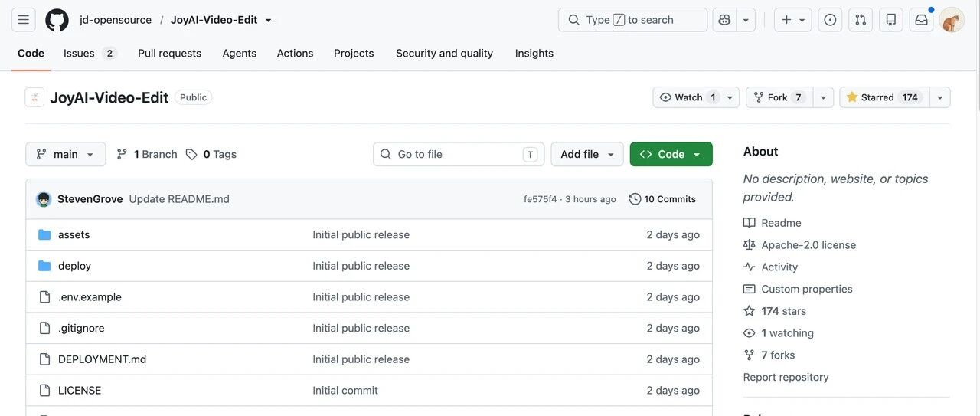Open the DEPLOYMENT.md file
This screenshot has height=416, width=980.
click(102, 359)
